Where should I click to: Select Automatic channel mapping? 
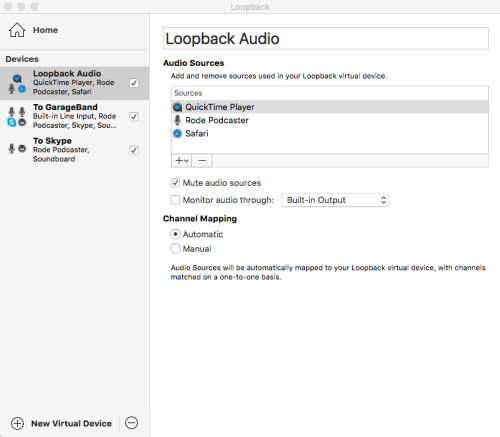(175, 234)
